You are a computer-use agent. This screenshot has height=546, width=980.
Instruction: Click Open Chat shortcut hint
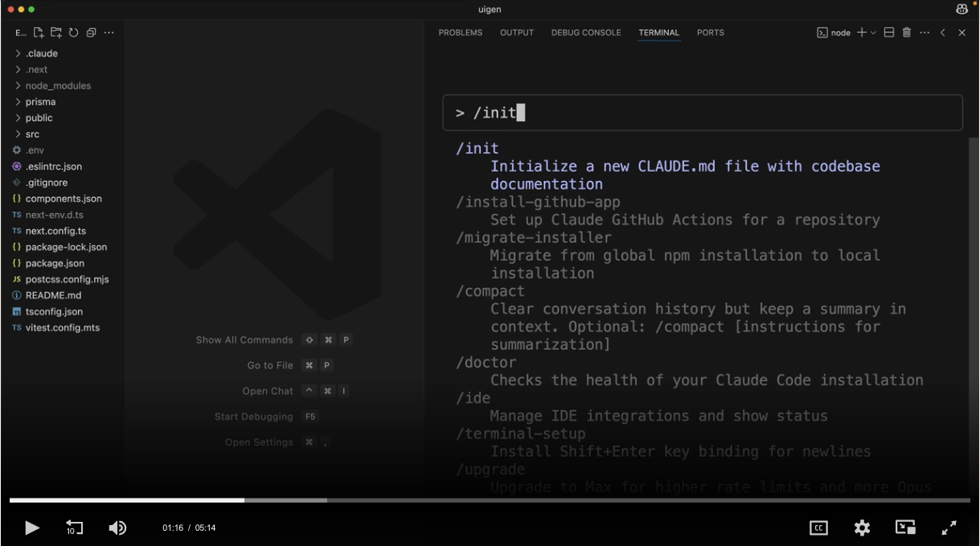pyautogui.click(x=297, y=392)
